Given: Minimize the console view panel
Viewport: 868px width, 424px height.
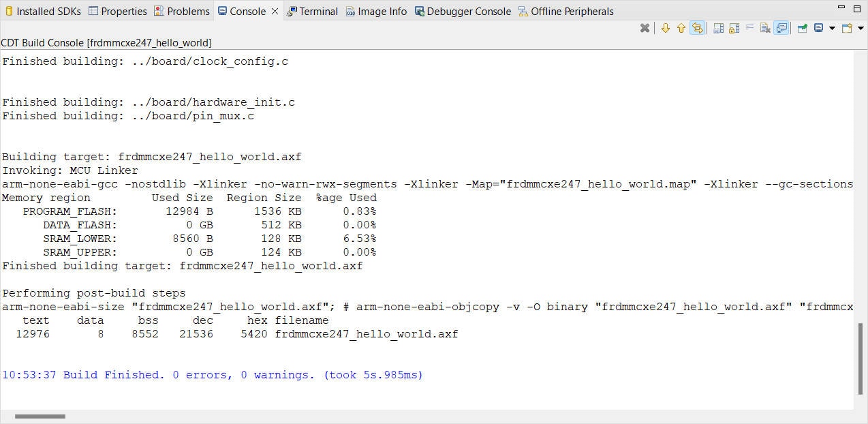Looking at the screenshot, I should [x=841, y=8].
